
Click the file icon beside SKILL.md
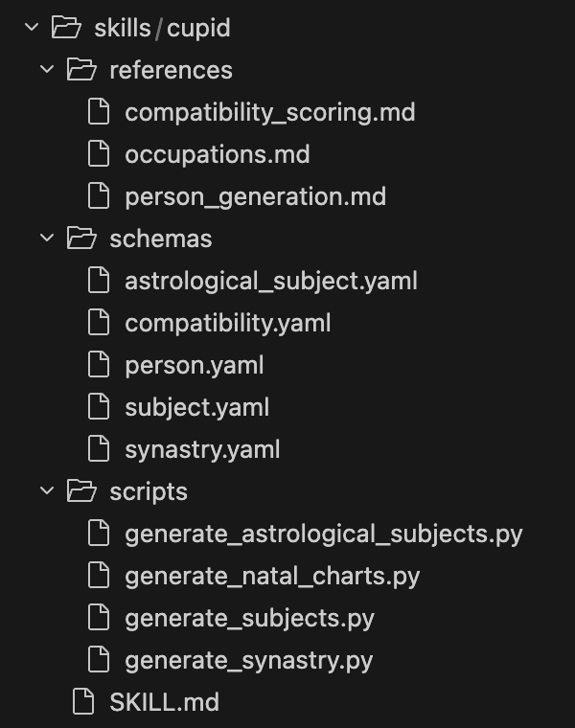tap(83, 702)
